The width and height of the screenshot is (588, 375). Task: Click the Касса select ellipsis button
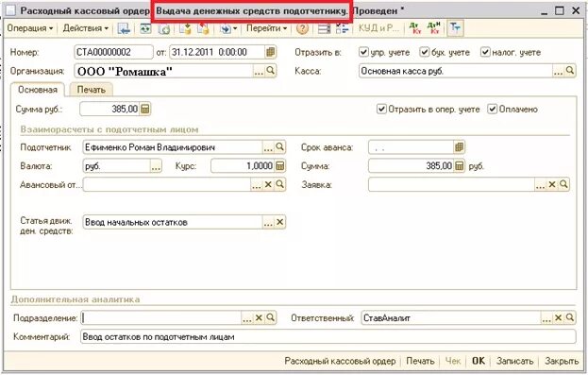click(x=559, y=71)
